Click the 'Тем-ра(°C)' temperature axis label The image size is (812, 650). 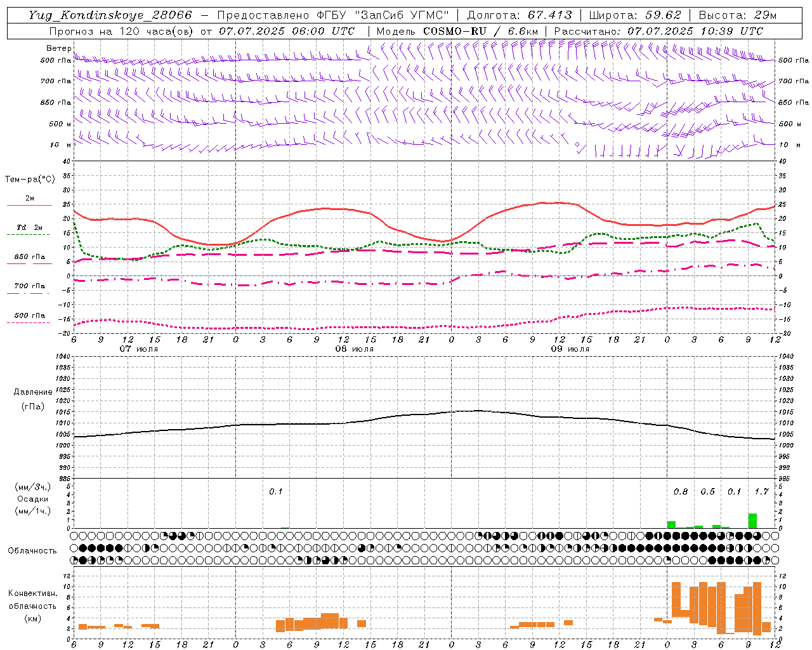point(30,180)
